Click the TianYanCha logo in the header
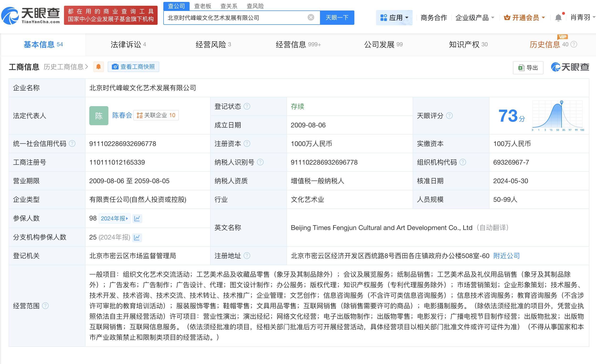The image size is (596, 364). click(x=31, y=15)
